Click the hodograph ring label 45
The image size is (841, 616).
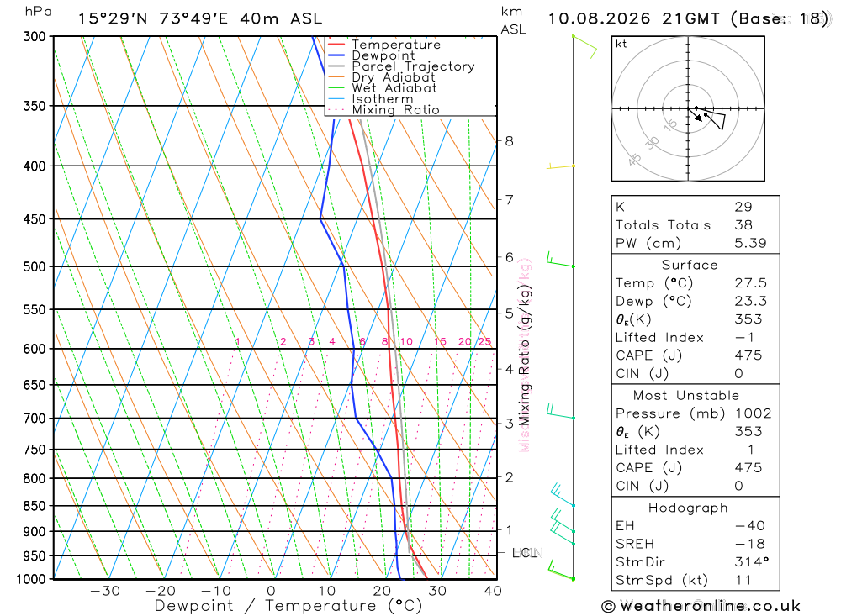click(634, 159)
